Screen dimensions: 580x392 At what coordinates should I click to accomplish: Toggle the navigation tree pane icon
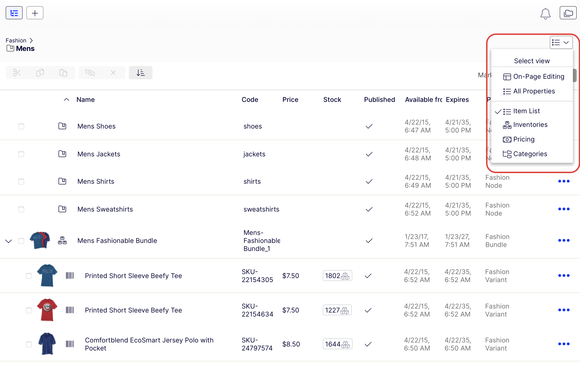[x=14, y=13]
